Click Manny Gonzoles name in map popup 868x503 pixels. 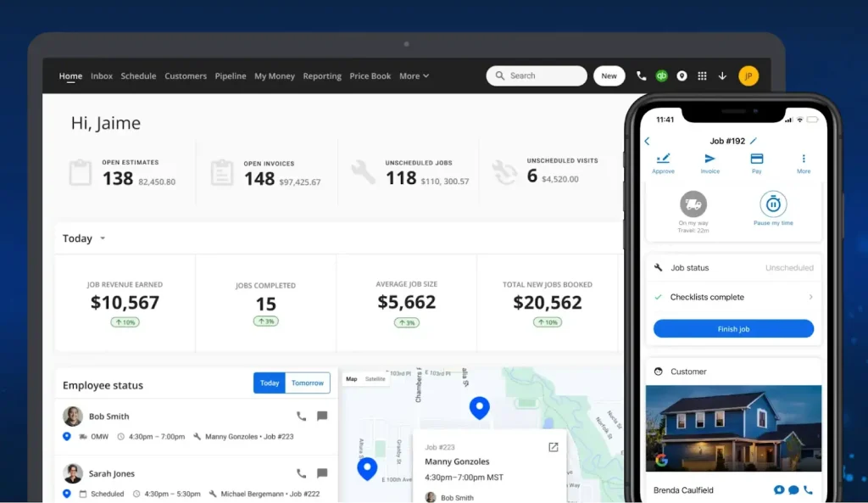coord(457,461)
